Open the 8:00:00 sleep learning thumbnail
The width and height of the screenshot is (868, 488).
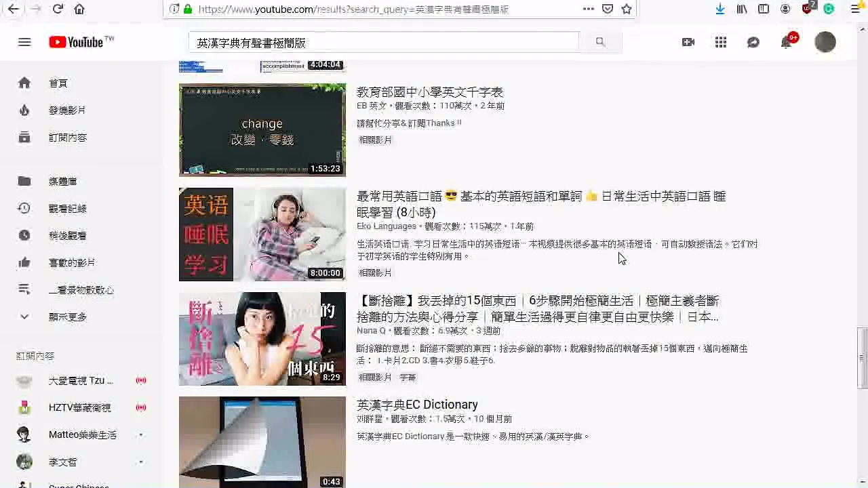point(262,235)
